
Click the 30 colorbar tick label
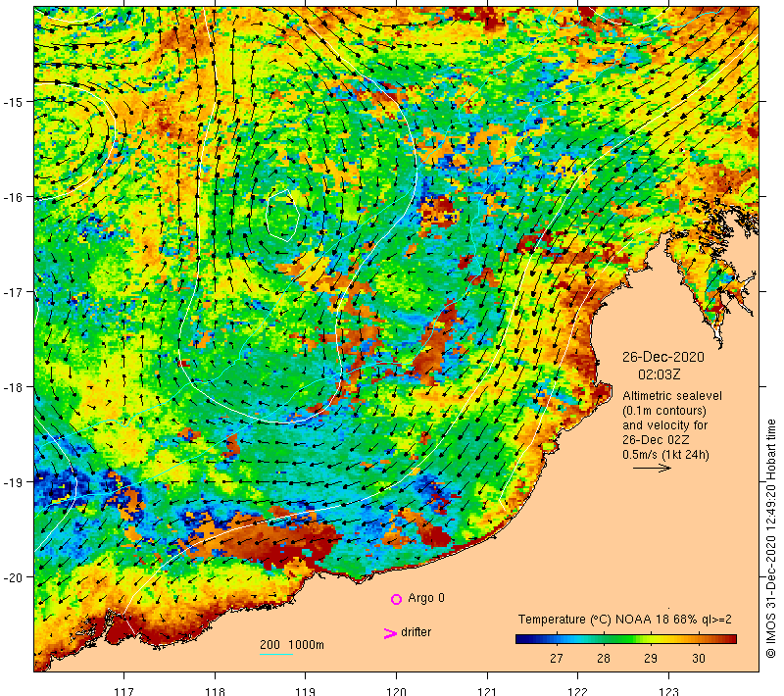pyautogui.click(x=698, y=659)
